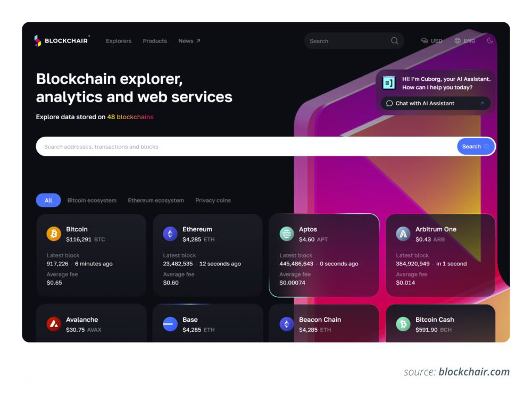Select the All filter pill

pyautogui.click(x=48, y=200)
